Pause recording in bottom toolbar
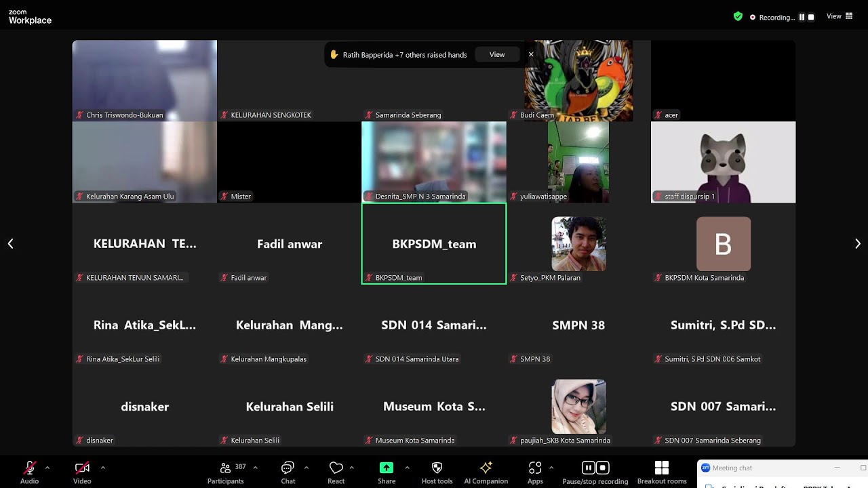The width and height of the screenshot is (868, 488). coord(588,468)
